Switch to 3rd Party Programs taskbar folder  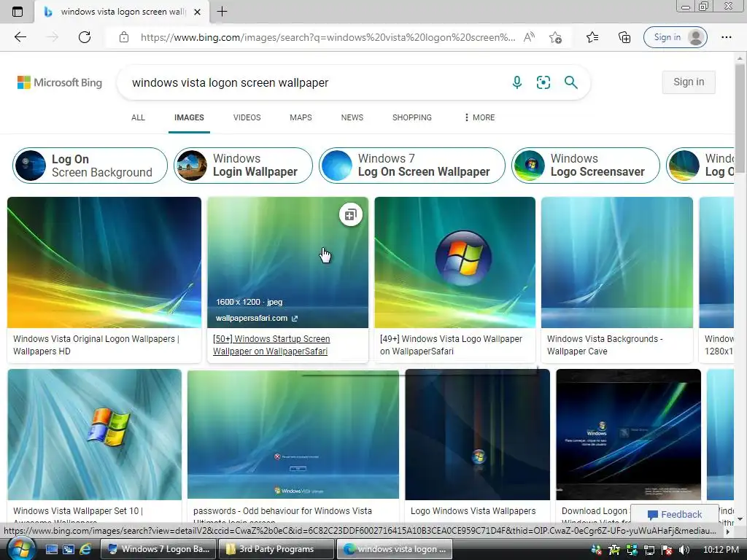click(276, 549)
